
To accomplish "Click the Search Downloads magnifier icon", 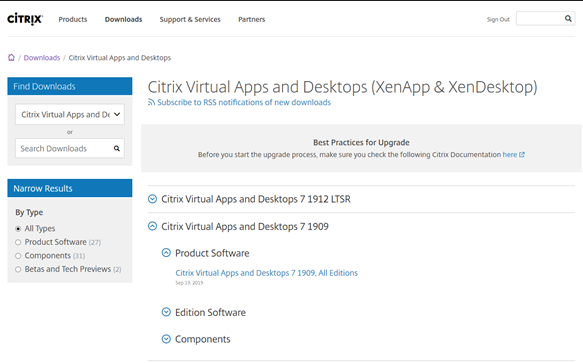I will pos(117,148).
